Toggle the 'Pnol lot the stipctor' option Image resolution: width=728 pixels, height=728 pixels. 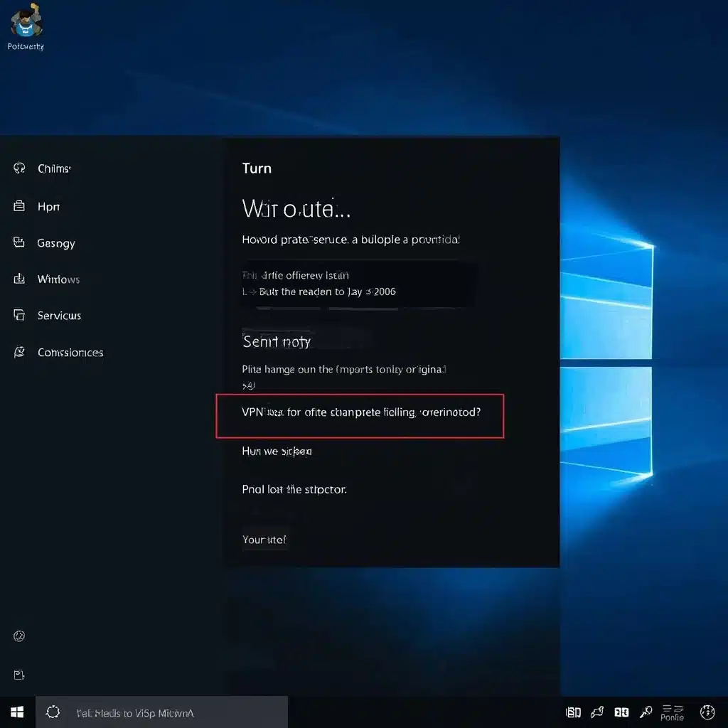tap(294, 489)
